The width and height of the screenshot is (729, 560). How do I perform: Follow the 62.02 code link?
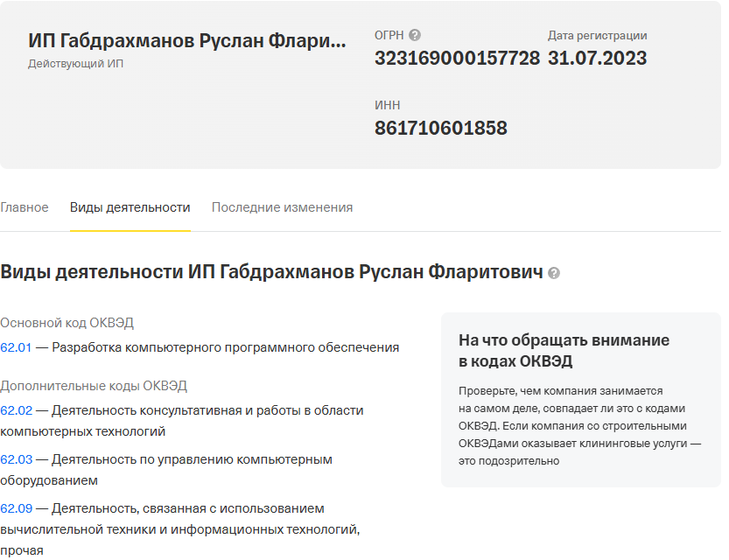tap(16, 410)
